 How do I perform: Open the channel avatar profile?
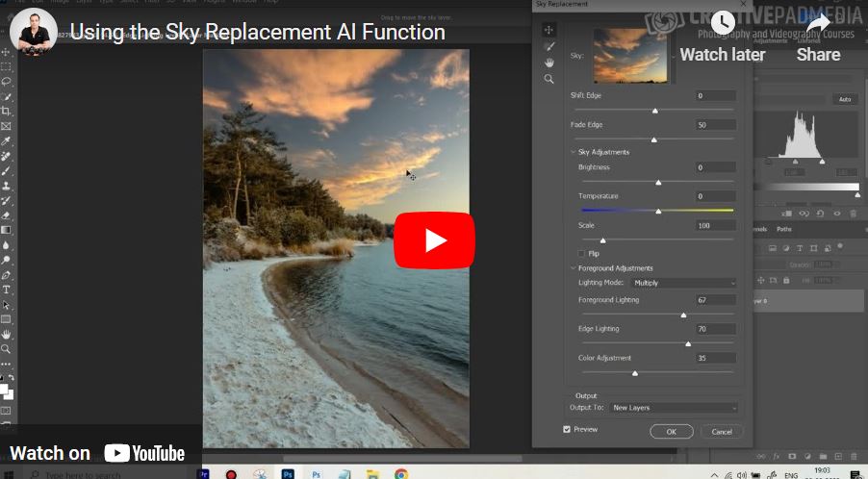34,32
